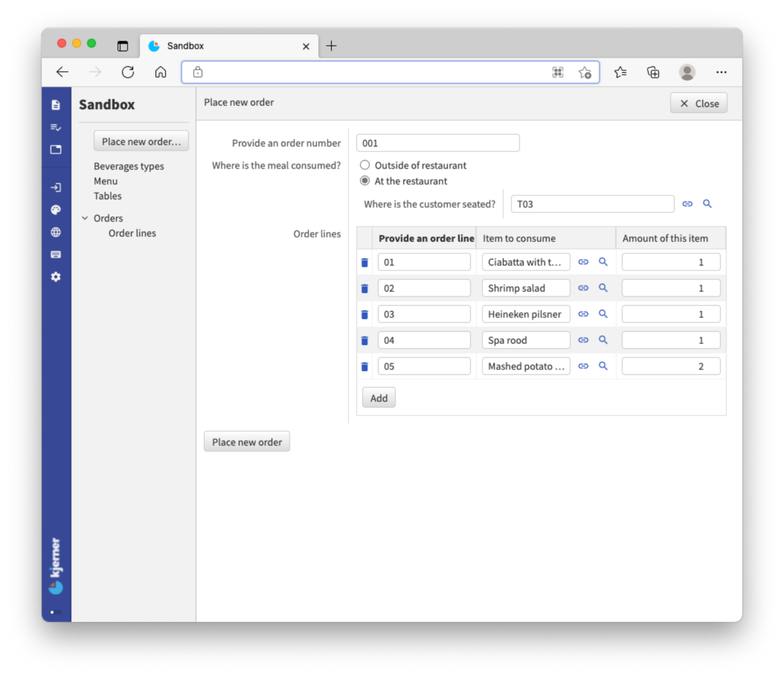Screen dimensions: 784x677
Task: Open link icon for Spa rood
Action: (583, 340)
